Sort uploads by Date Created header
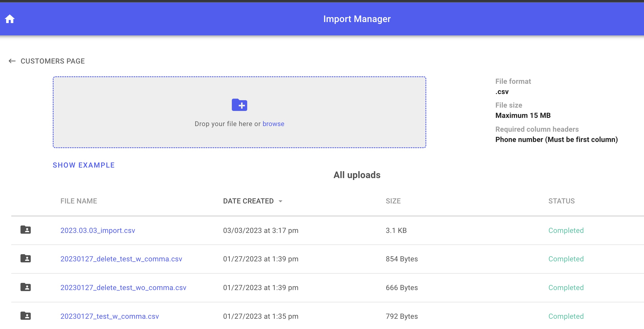The image size is (644, 329). point(248,201)
